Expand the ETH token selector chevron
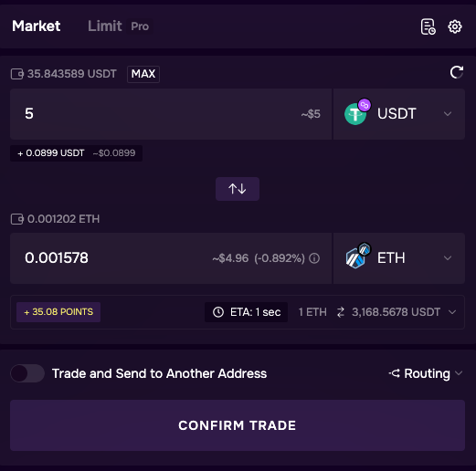This screenshot has width=476, height=471. [448, 258]
